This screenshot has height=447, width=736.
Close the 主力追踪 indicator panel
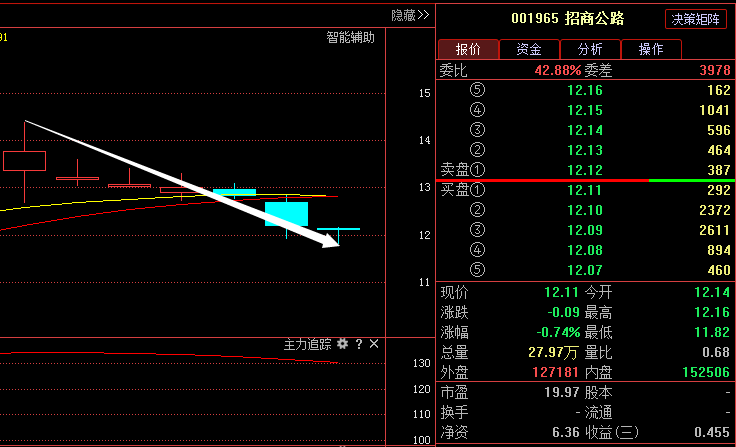(374, 344)
